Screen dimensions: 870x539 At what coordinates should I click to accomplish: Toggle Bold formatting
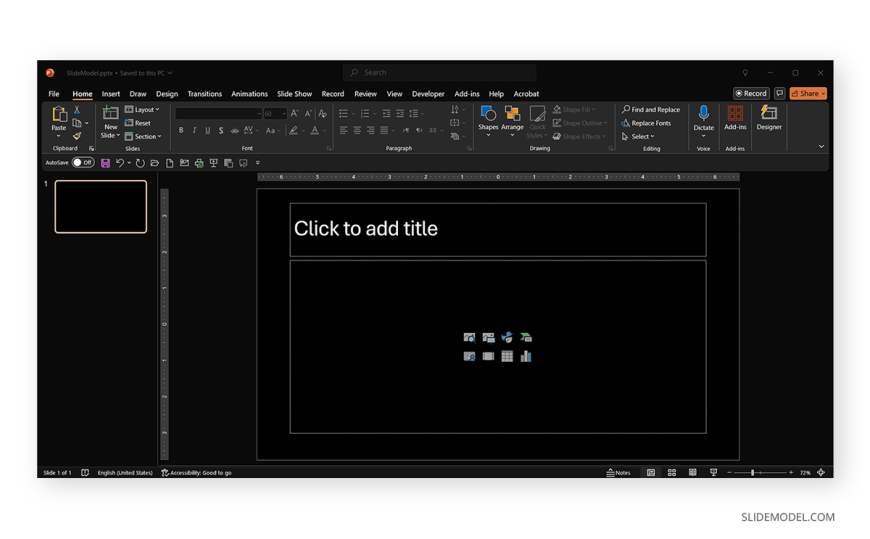[x=181, y=130]
